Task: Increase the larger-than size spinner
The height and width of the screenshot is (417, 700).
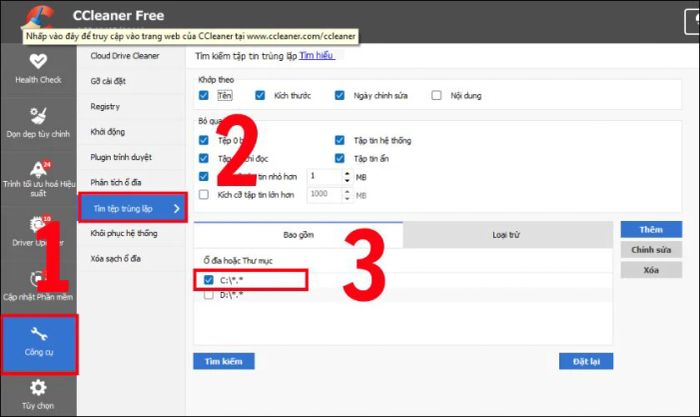Action: [347, 192]
